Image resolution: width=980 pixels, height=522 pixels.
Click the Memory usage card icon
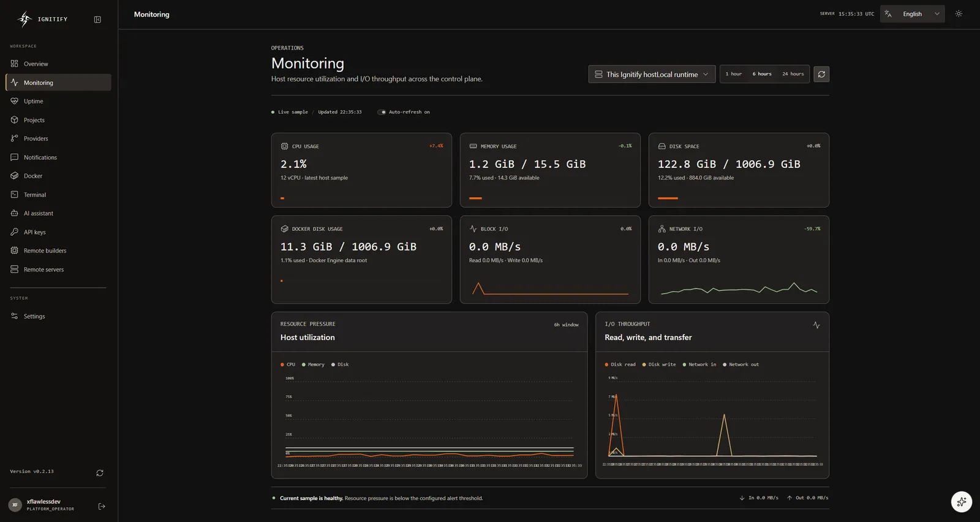coord(473,146)
